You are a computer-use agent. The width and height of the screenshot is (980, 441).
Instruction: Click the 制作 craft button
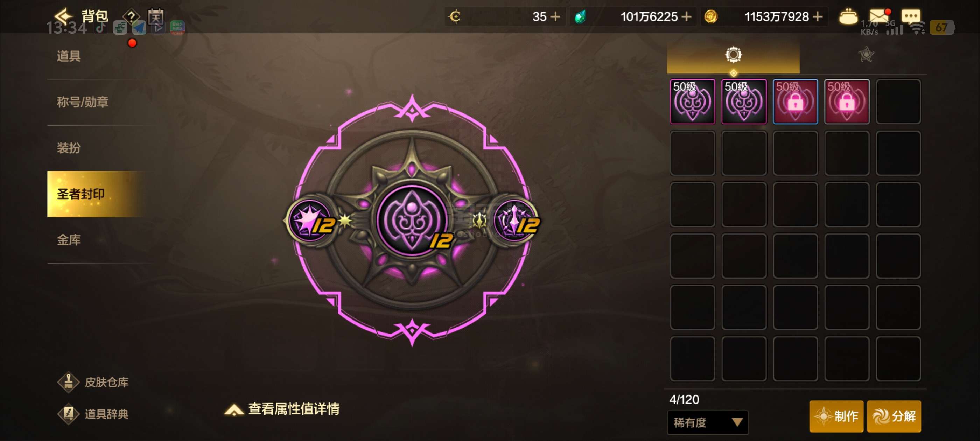[836, 416]
